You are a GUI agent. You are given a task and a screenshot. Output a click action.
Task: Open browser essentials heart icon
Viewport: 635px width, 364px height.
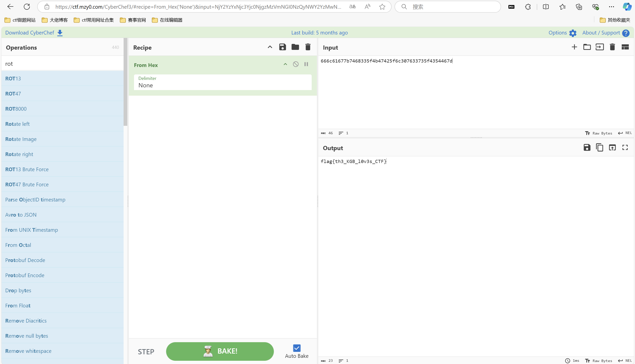pyautogui.click(x=595, y=7)
